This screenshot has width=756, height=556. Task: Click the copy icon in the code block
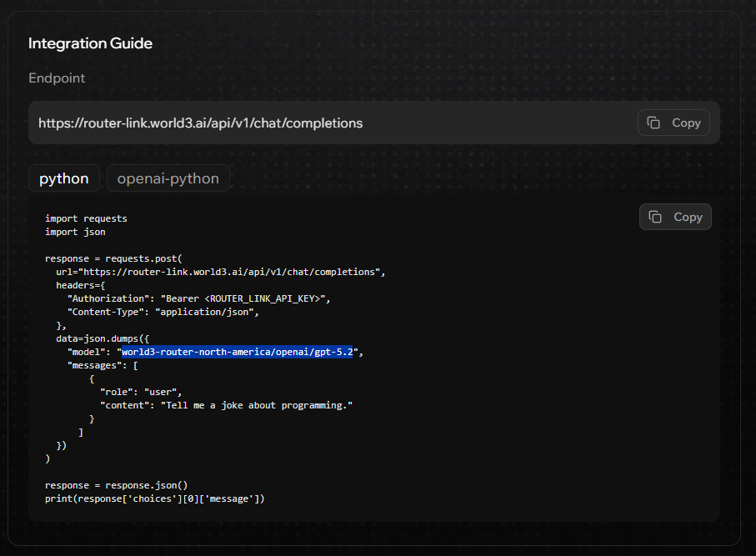[656, 217]
